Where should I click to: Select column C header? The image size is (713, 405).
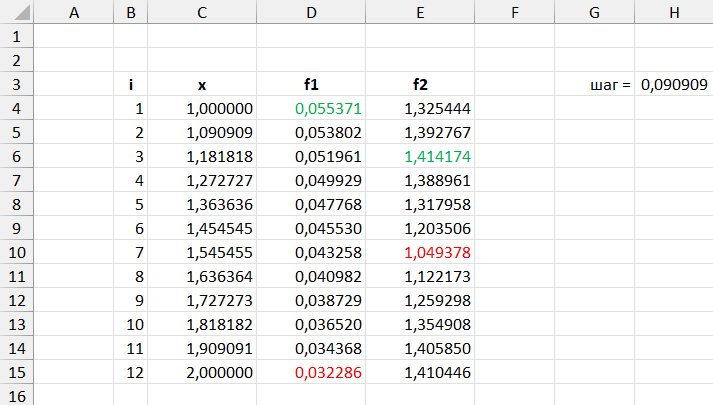(202, 12)
